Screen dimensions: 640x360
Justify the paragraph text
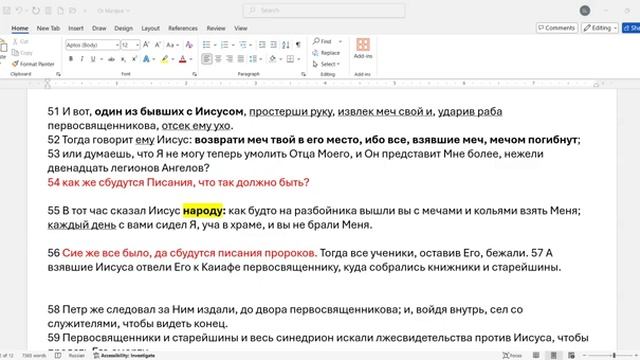pyautogui.click(x=241, y=59)
